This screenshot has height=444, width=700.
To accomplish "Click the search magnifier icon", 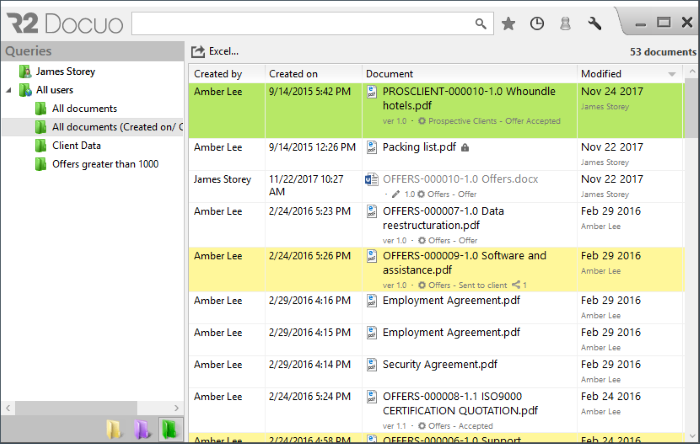I will pyautogui.click(x=480, y=24).
